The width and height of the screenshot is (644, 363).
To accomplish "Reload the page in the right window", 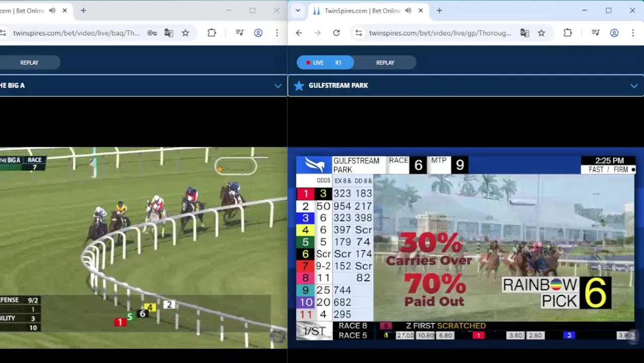I will 336,33.
